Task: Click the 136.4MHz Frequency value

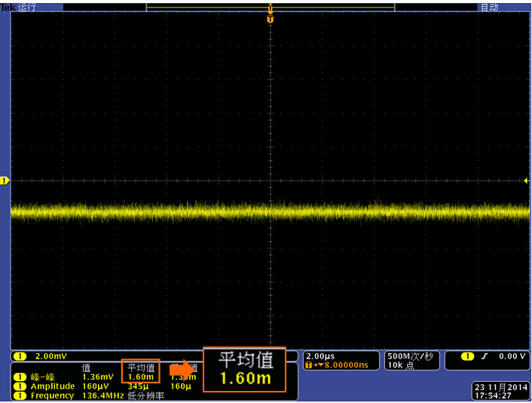Action: coord(102,395)
